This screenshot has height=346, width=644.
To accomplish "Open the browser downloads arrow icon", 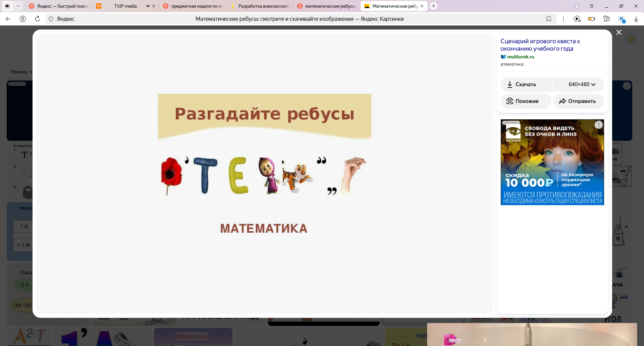I will click(636, 19).
